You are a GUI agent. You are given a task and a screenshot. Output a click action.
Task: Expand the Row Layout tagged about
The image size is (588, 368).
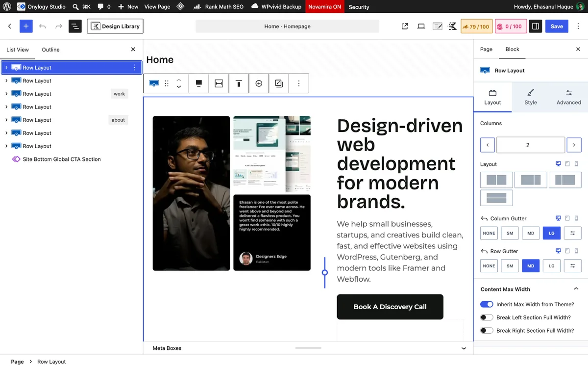(6, 120)
